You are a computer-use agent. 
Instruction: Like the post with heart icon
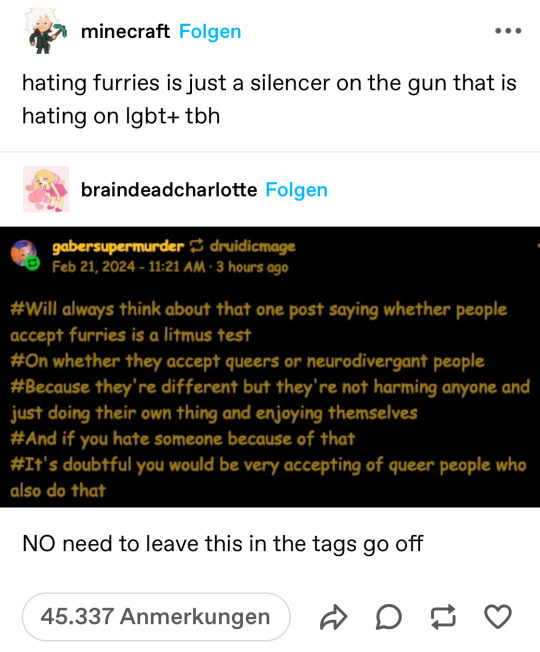[x=498, y=617]
